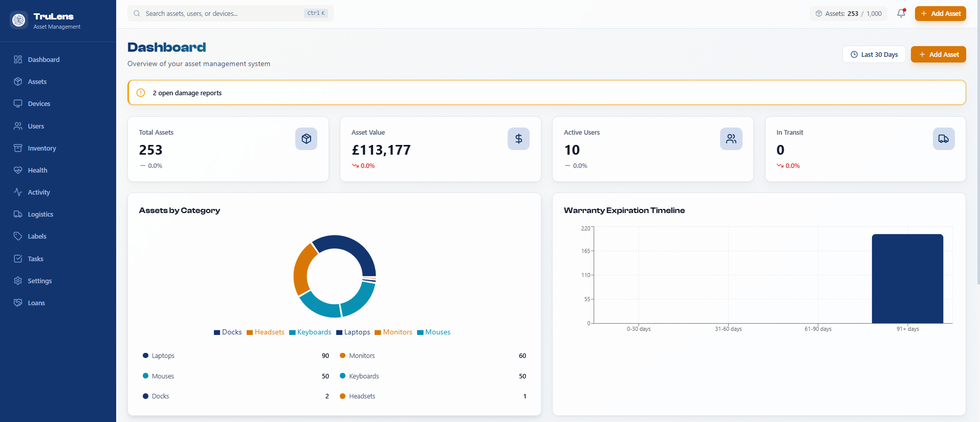Click the Devices monitor icon in sidebar
980x422 pixels.
coord(18,103)
